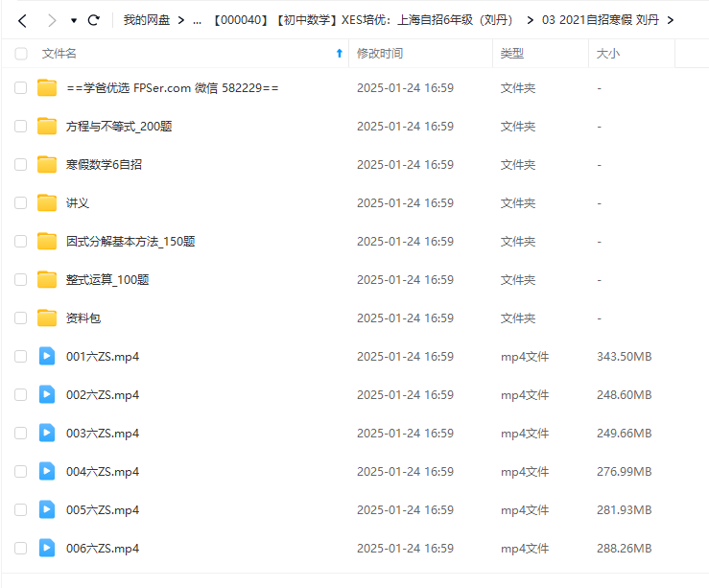Open the 03 2021自招寒假 刘丹 breadcrumb
This screenshot has width=709, height=588.
[x=600, y=20]
